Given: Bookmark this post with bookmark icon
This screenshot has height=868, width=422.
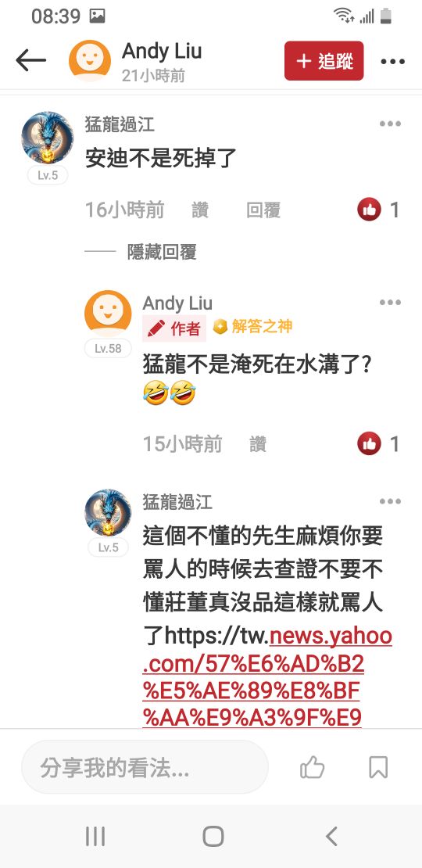Looking at the screenshot, I should [x=378, y=767].
